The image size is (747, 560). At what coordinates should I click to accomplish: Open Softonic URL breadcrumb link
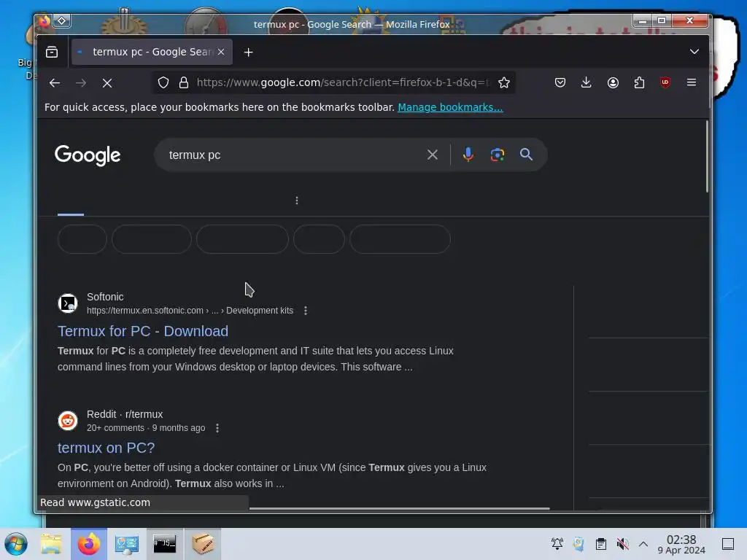pos(190,311)
